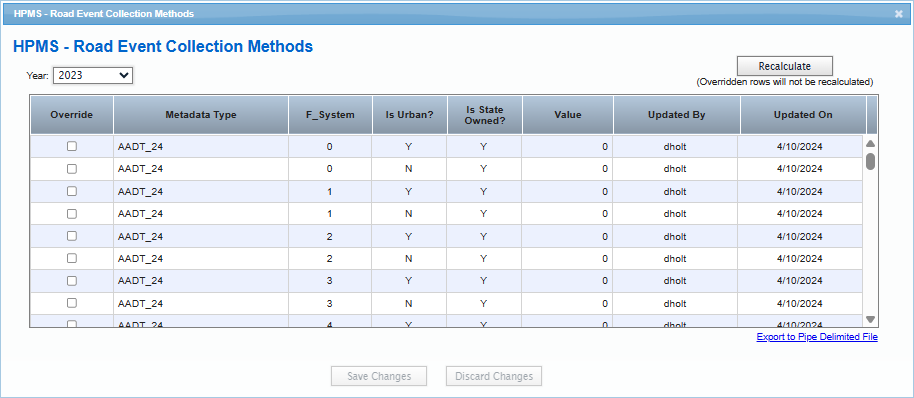
Task: Open Export to Pipe Delimited File link
Action: coord(817,337)
